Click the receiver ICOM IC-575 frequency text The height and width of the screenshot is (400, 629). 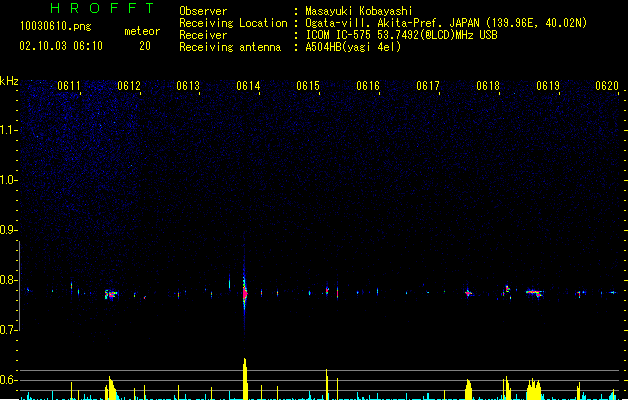tap(401, 35)
